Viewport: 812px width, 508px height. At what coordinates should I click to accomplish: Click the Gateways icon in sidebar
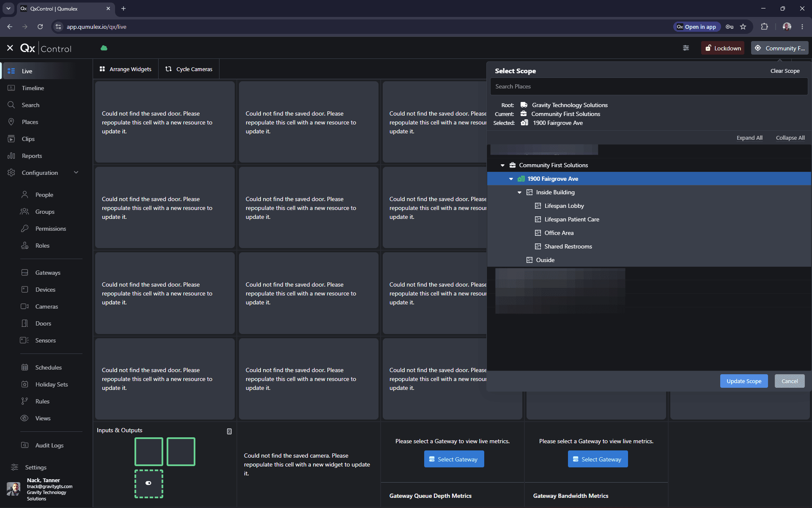point(25,273)
